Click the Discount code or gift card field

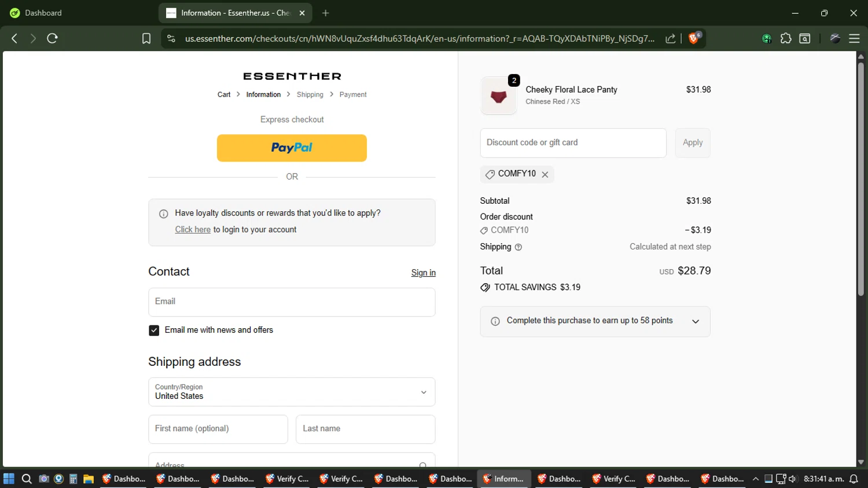[573, 143]
